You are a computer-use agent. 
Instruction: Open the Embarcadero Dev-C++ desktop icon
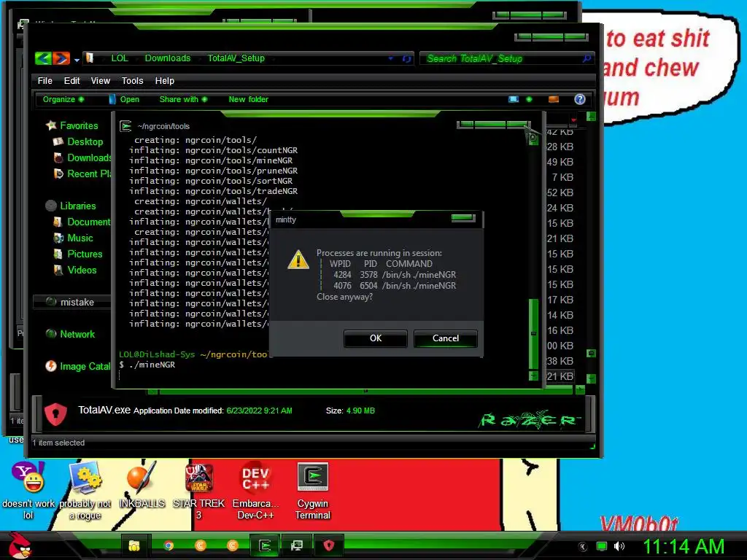tap(255, 491)
